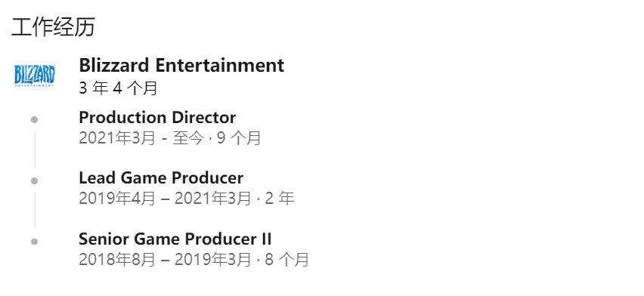This screenshot has width=644, height=296.
Task: Select the connector line below the Production Director dot
Action: tap(35, 150)
